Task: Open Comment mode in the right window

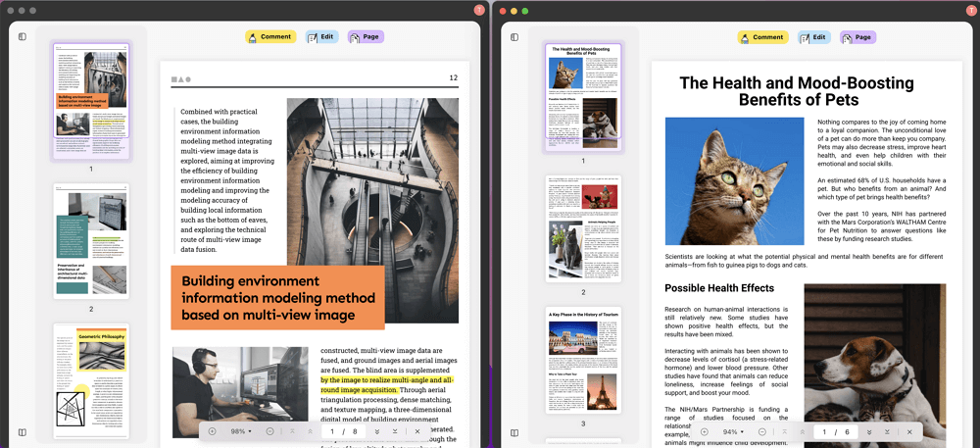Action: point(762,37)
